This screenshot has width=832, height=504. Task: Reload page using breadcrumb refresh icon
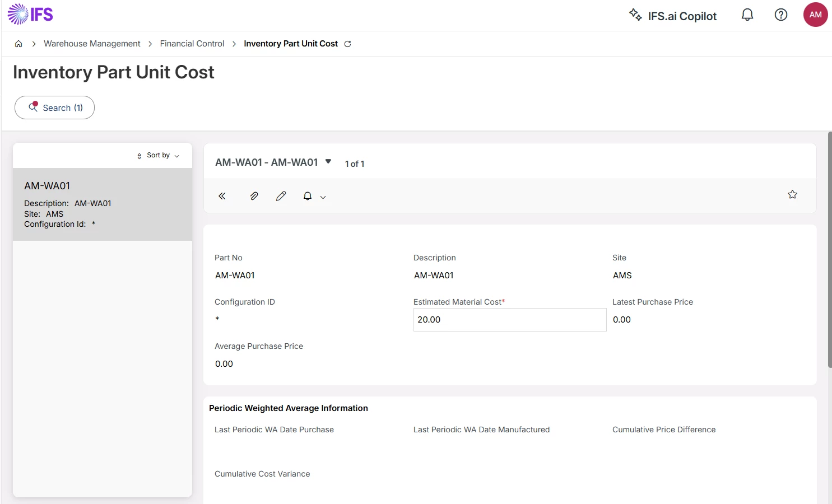pyautogui.click(x=347, y=44)
